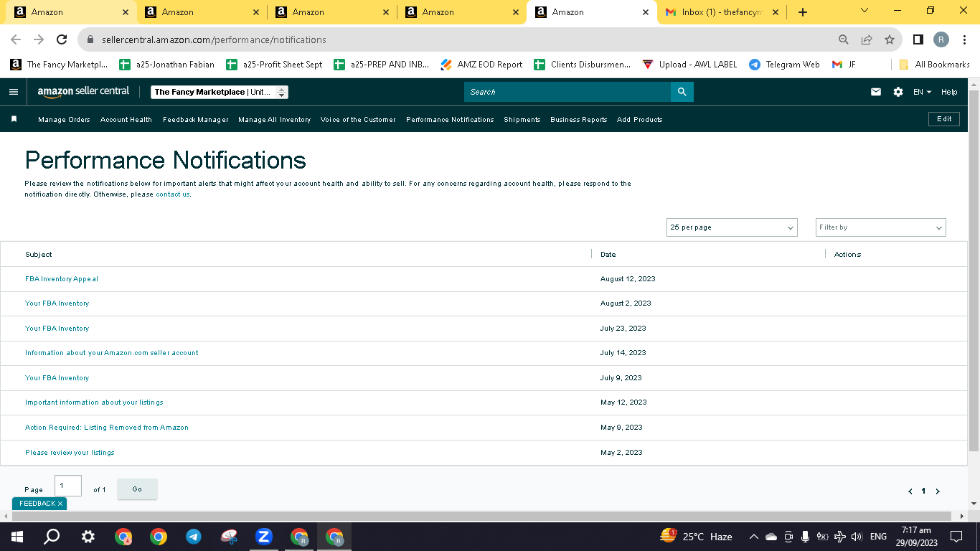
Task: Open Windows taskbar search
Action: pos(52,537)
